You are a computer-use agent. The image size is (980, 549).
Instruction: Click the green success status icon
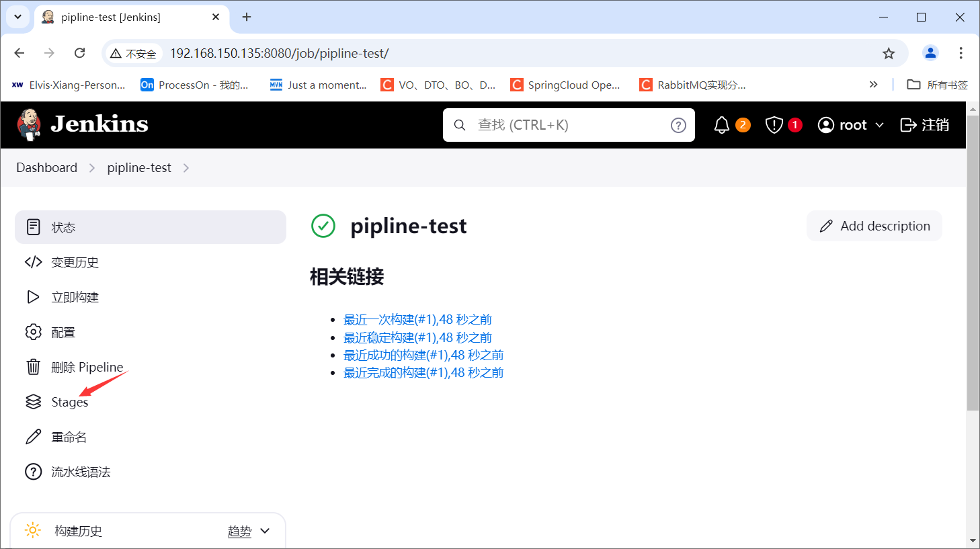pos(323,226)
